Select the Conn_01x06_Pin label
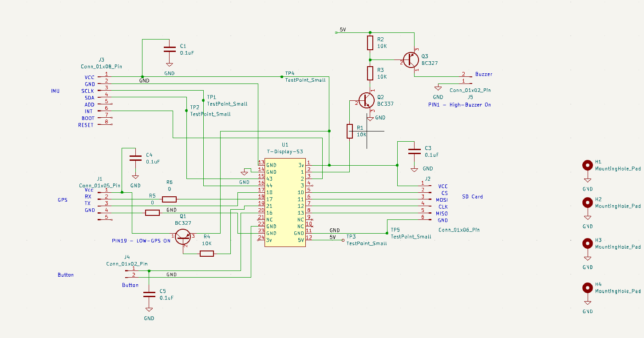 (459, 230)
